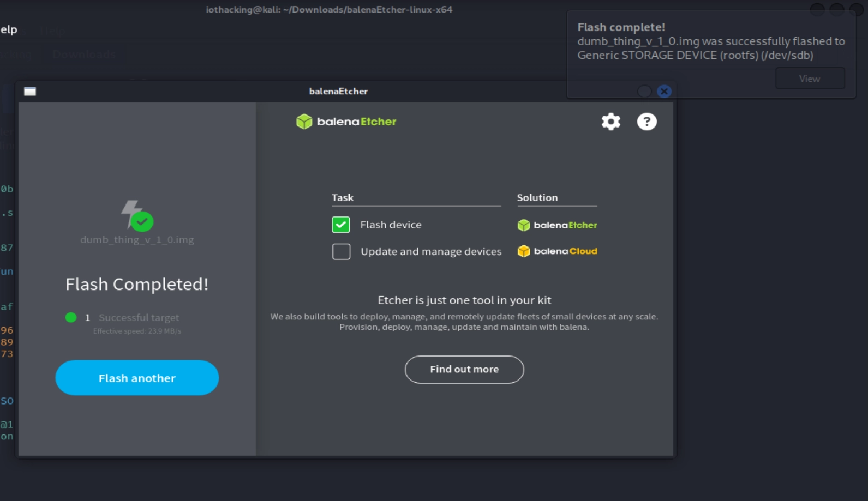Click the Flash another button
This screenshot has height=501, width=868.
[x=137, y=378]
